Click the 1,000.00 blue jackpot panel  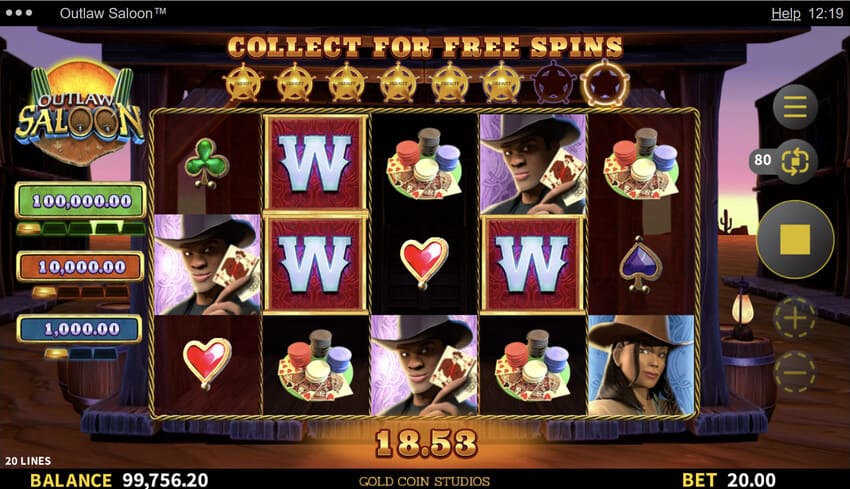click(x=80, y=329)
